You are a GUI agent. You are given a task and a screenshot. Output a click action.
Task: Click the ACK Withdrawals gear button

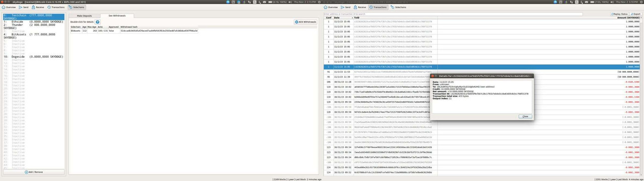[306, 22]
